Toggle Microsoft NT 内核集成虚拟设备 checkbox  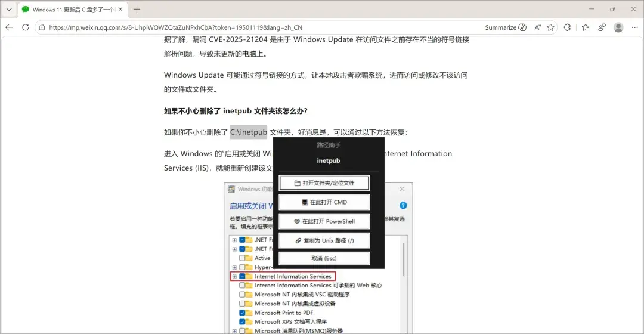tap(242, 303)
